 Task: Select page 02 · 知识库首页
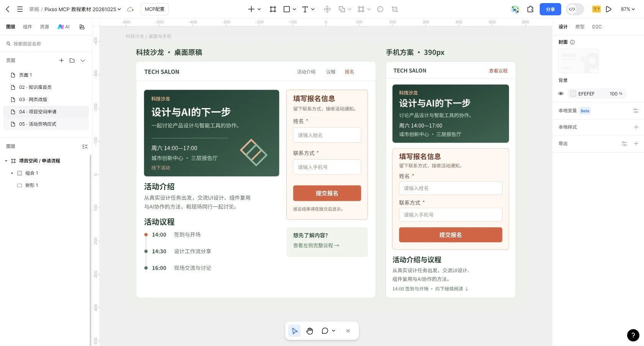[x=46, y=87]
